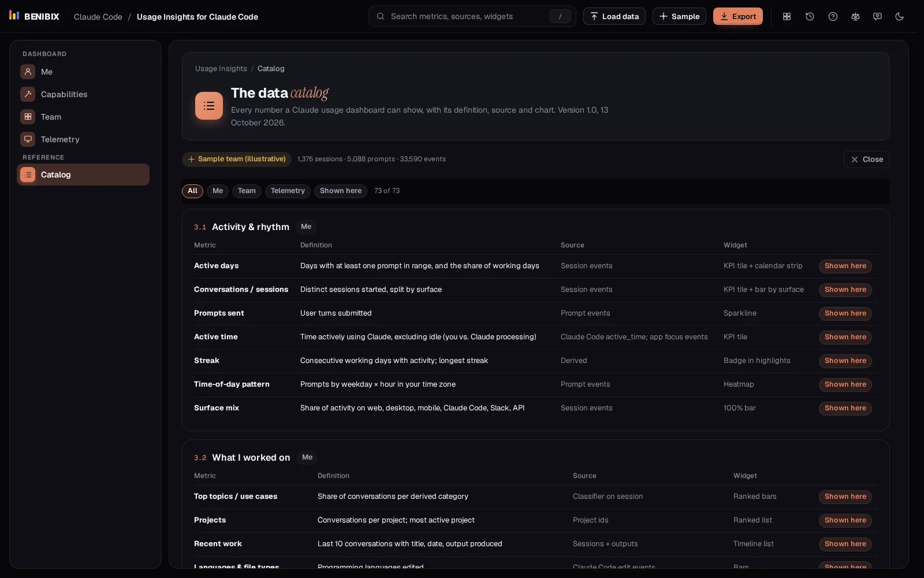This screenshot has height=578, width=924.
Task: Click the balance scales icon
Action: pyautogui.click(x=855, y=17)
